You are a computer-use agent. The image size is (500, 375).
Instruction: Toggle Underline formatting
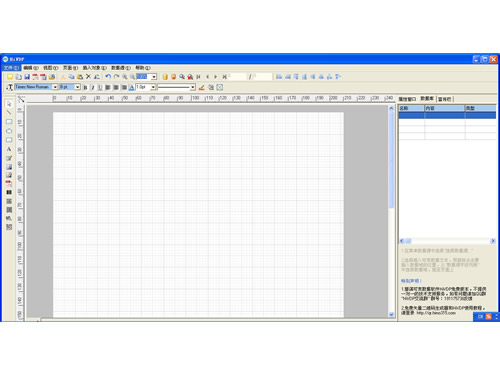pos(100,87)
